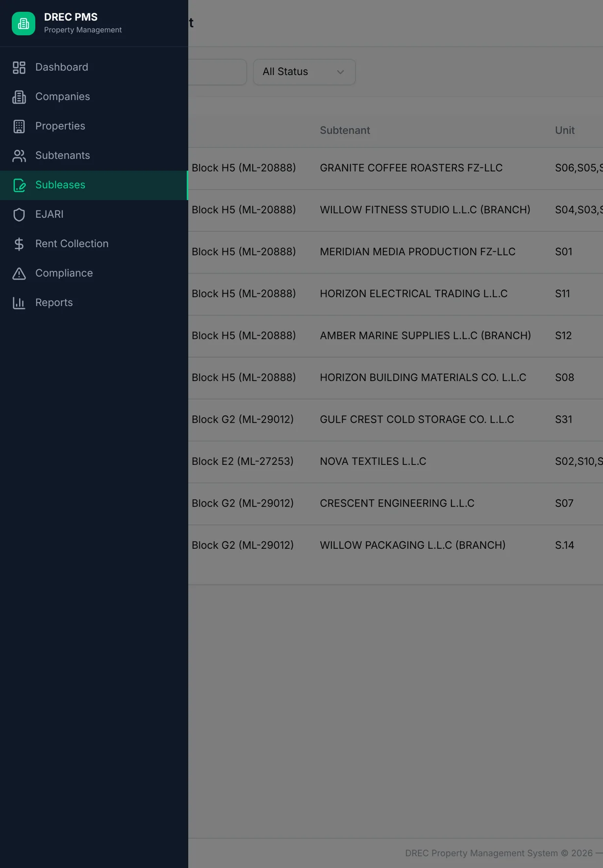Viewport: 603px width, 868px height.
Task: Click the Unit column header
Action: [565, 130]
